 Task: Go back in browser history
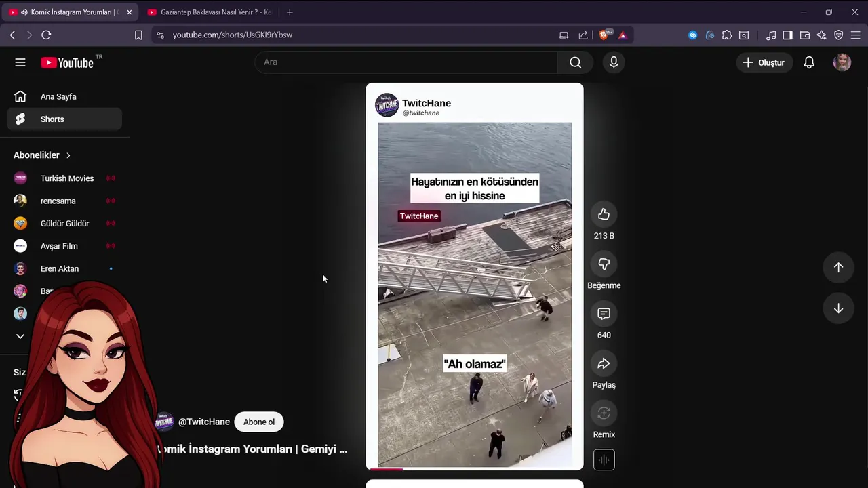point(12,35)
